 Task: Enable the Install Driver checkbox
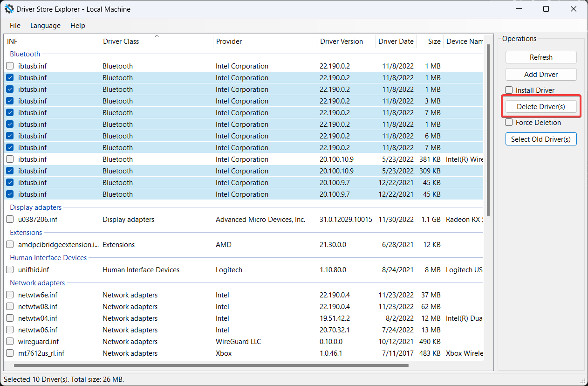coord(509,90)
